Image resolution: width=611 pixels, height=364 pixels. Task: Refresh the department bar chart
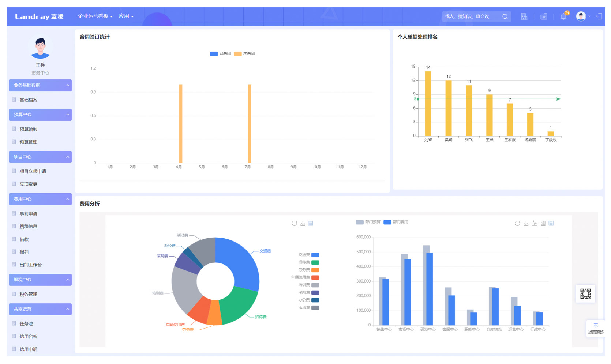(517, 223)
